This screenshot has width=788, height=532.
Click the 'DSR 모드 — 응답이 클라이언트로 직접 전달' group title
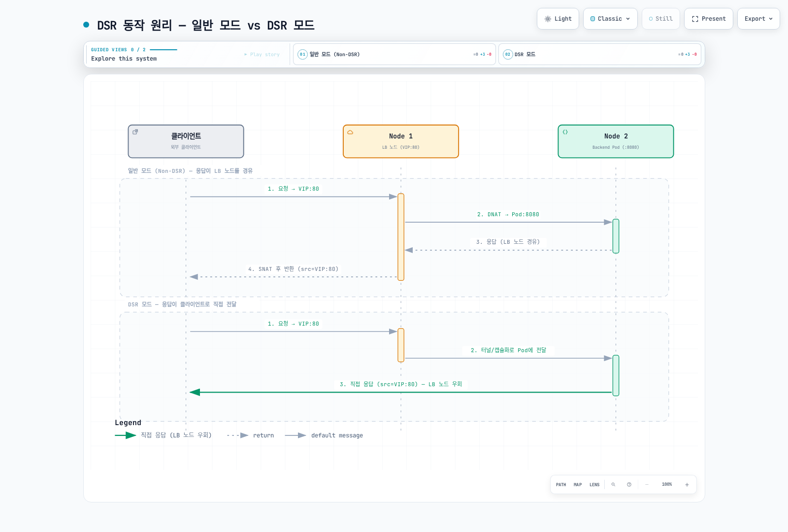(182, 304)
